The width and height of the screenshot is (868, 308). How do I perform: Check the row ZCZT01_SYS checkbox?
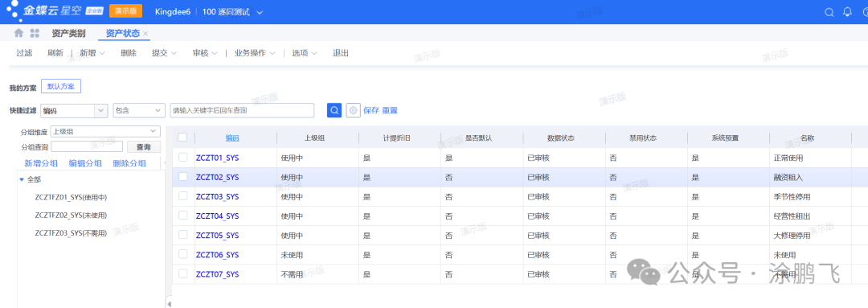pos(182,158)
